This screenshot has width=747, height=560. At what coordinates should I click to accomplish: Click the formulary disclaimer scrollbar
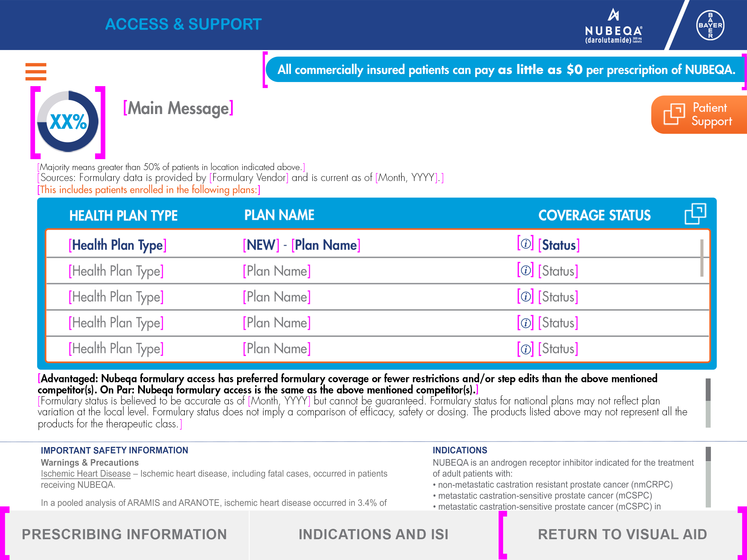(708, 402)
